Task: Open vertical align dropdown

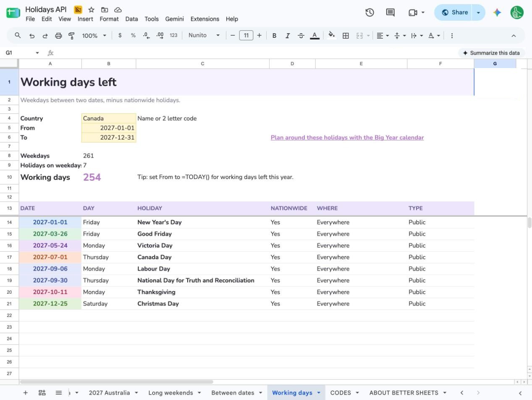Action: tap(399, 36)
